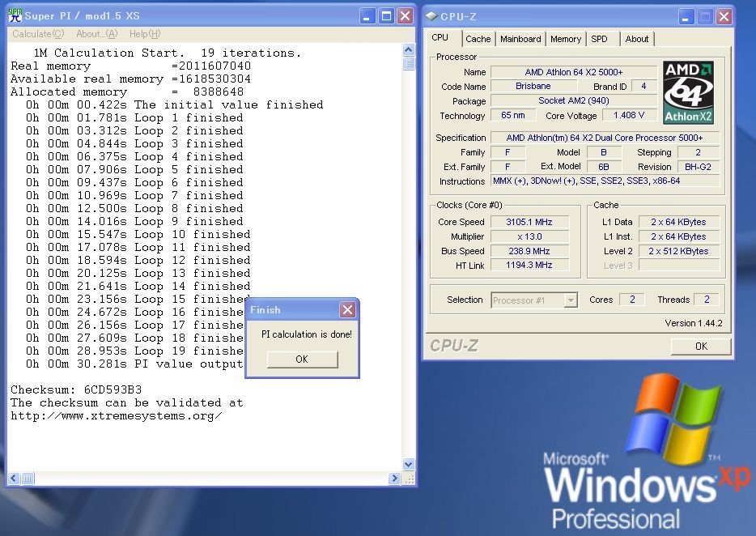756x536 pixels.
Task: Minimize the Super PI window
Action: pyautogui.click(x=367, y=15)
